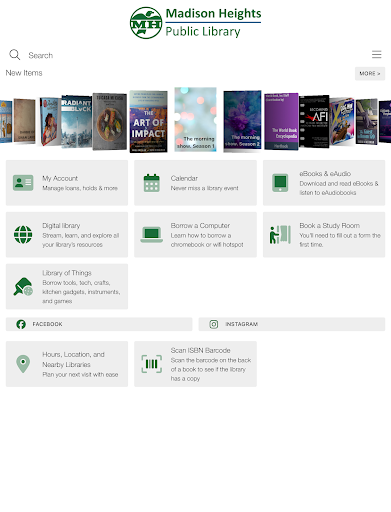Click 'Learn how to borrow a' description
This screenshot has height=512, width=391.
click(x=201, y=236)
